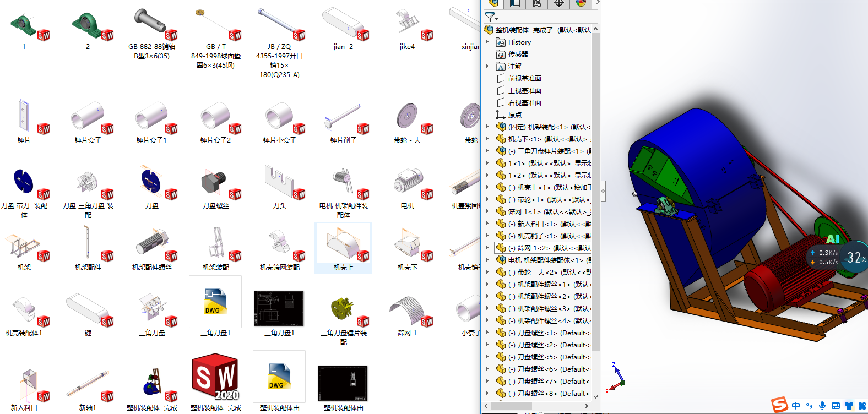
Task: Show more manager tabs with arrow
Action: coord(598,3)
